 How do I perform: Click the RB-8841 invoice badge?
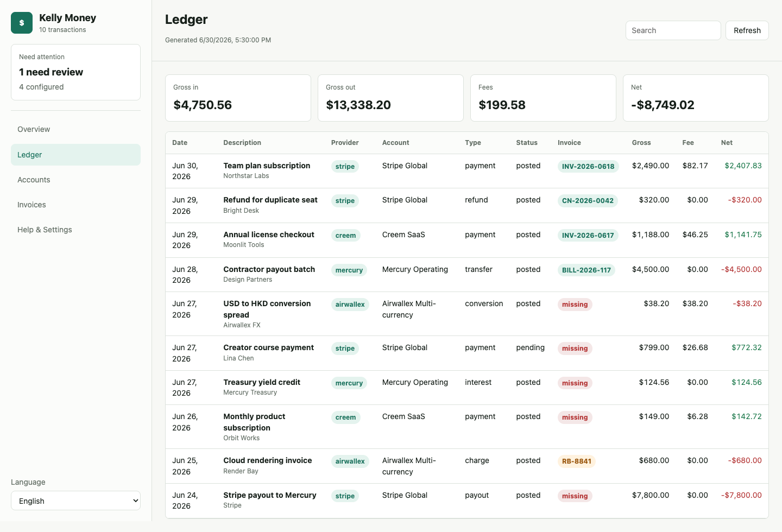[x=577, y=461]
